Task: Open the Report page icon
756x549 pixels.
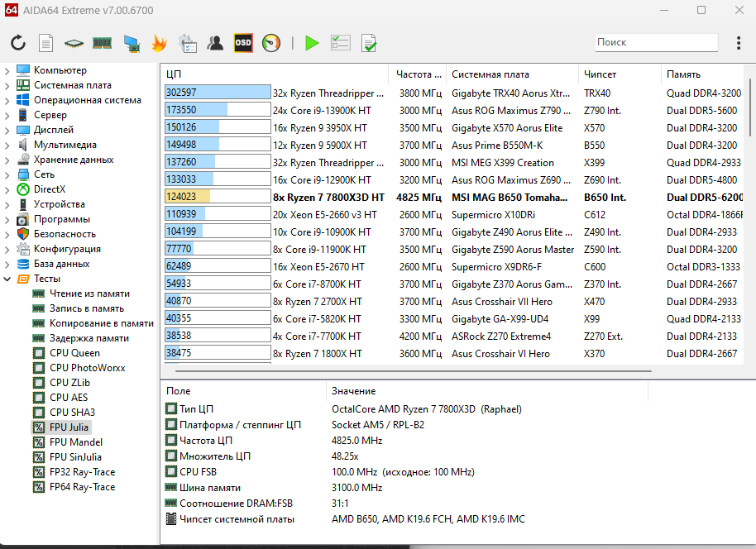Action: coord(45,43)
